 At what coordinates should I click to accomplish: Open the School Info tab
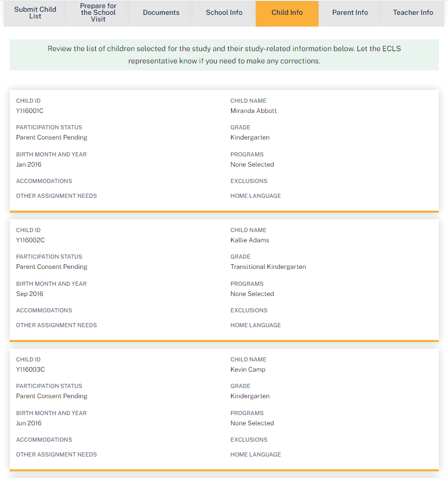224,13
